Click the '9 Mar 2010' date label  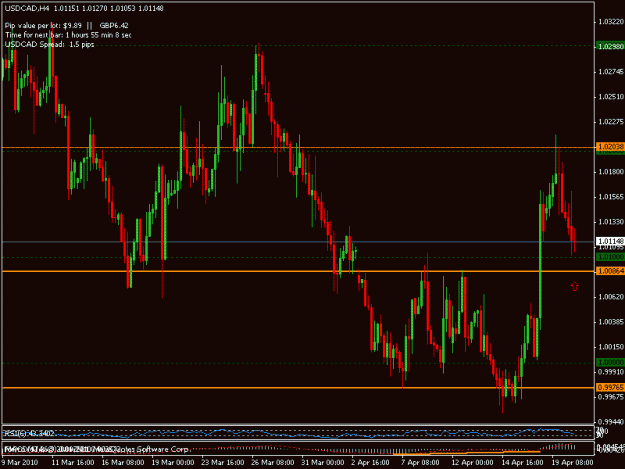[x=20, y=463]
